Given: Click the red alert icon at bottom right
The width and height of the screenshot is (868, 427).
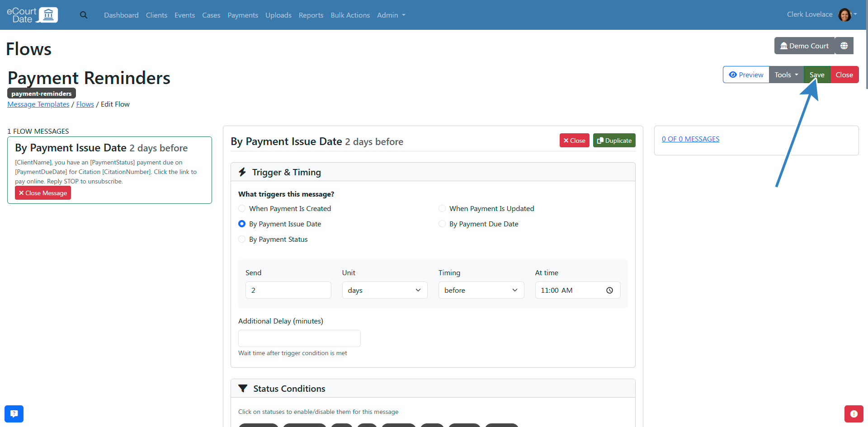Looking at the screenshot, I should [854, 413].
